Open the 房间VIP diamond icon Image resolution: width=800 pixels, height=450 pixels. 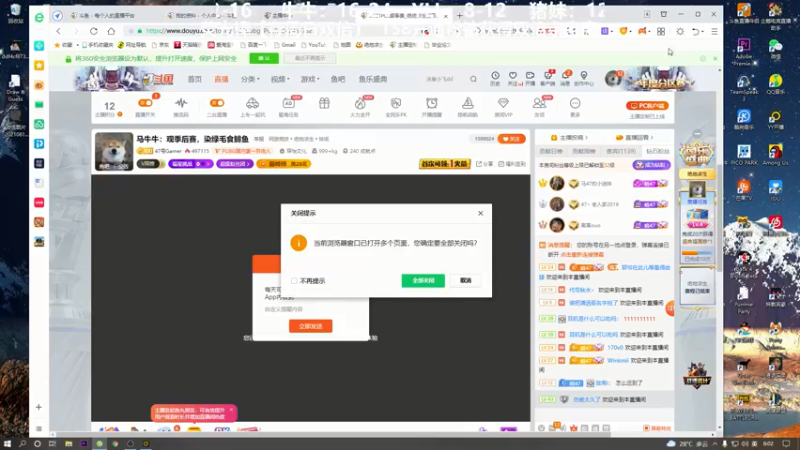pyautogui.click(x=503, y=103)
